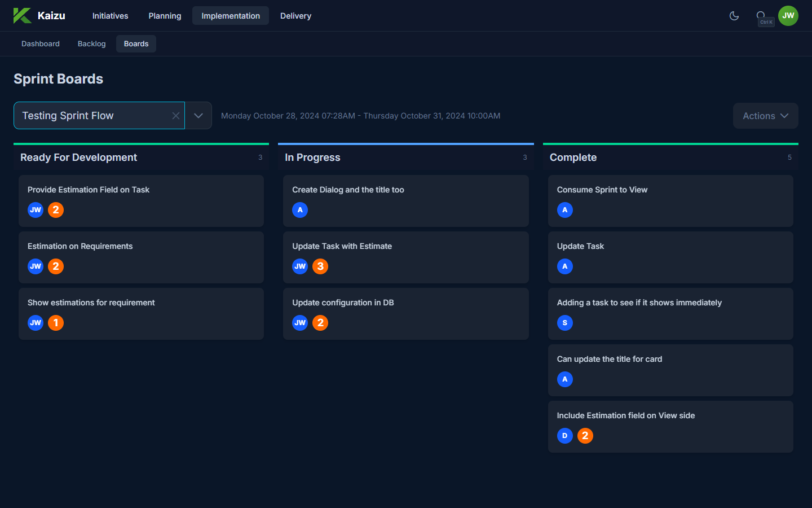
Task: Click the D avatar on Include Estimation field card
Action: click(564, 436)
